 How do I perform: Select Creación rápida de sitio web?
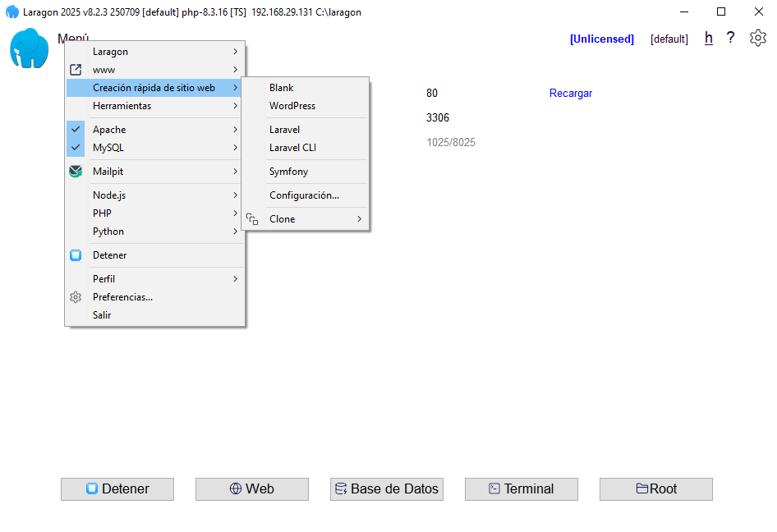click(x=154, y=88)
